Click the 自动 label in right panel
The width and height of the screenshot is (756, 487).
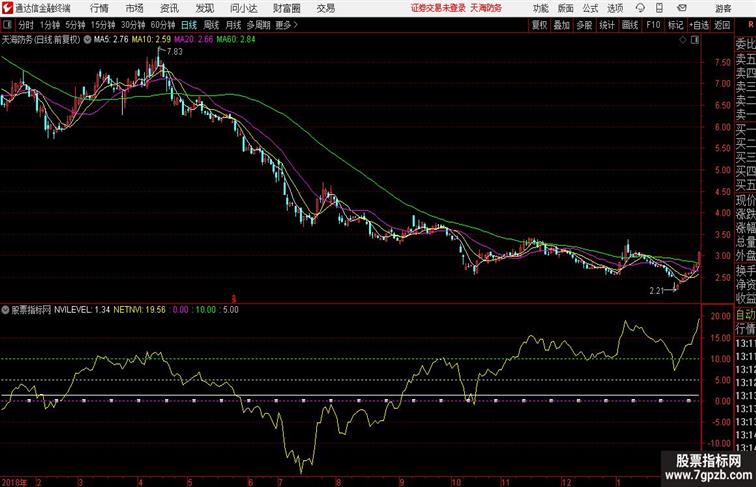coord(745,315)
